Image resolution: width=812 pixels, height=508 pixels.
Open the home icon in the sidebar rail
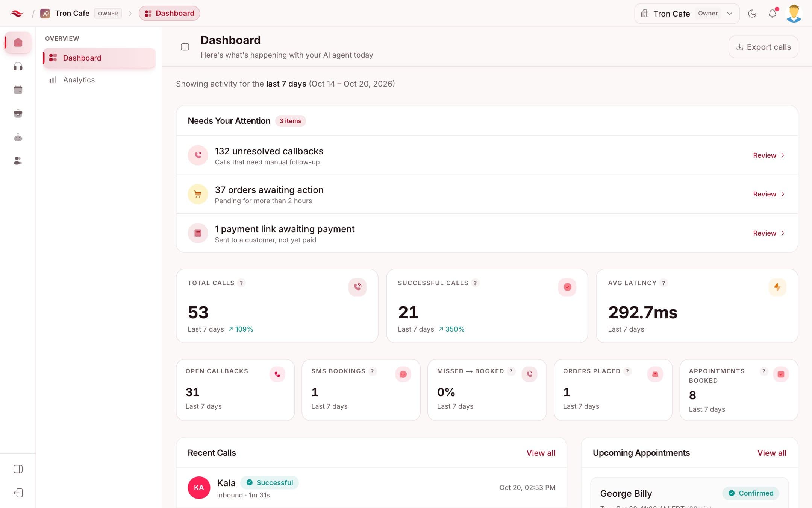click(x=18, y=43)
